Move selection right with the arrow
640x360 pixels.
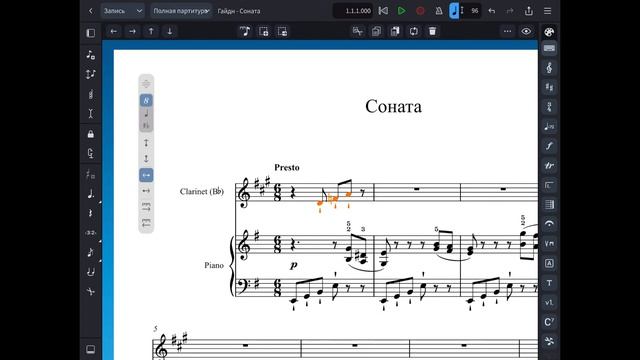click(132, 31)
